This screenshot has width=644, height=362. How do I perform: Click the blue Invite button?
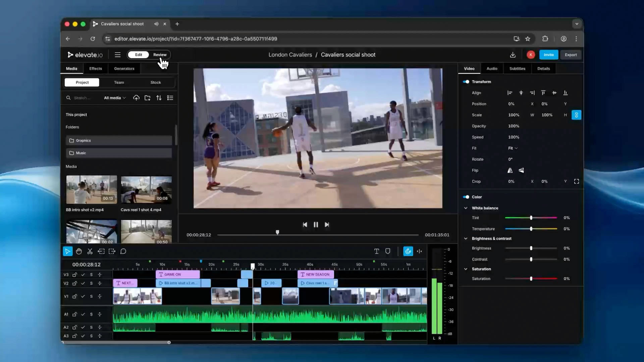click(548, 55)
